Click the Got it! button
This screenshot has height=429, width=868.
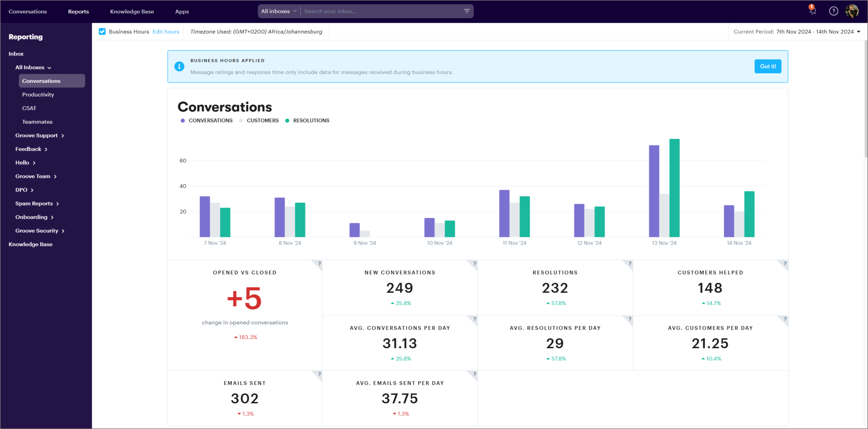click(768, 66)
